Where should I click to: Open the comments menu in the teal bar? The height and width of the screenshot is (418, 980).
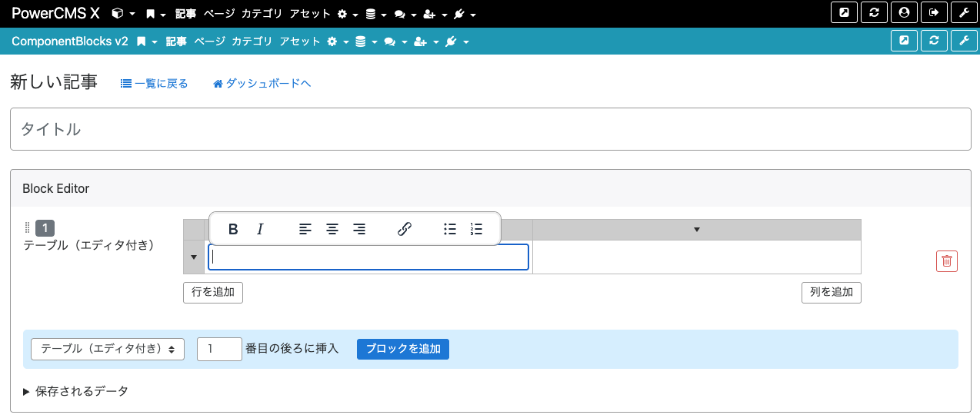(395, 41)
